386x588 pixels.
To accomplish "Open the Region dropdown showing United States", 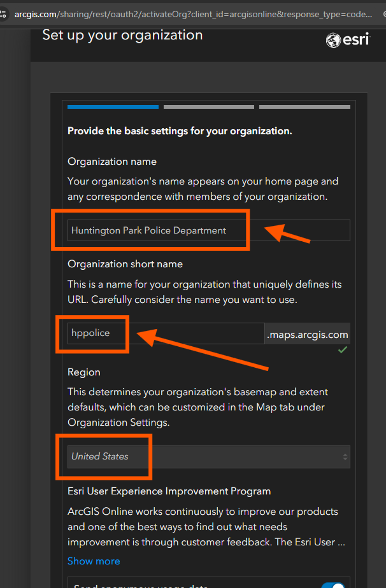I will 209,456.
